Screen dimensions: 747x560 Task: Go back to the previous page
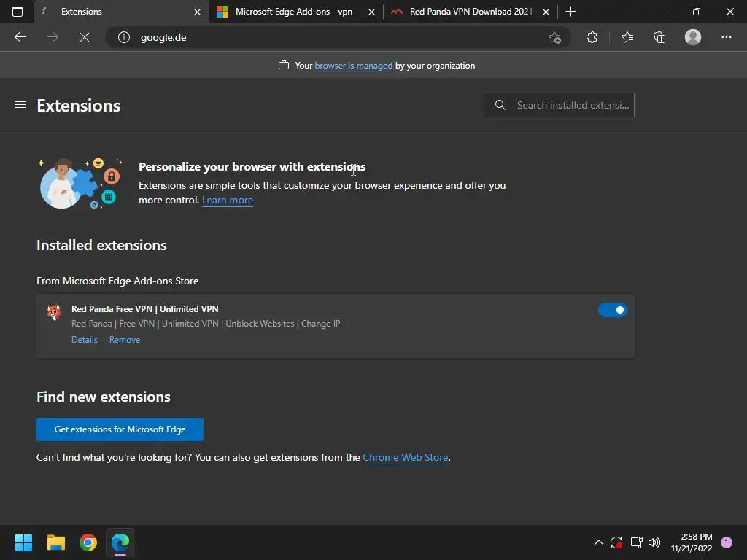20,37
